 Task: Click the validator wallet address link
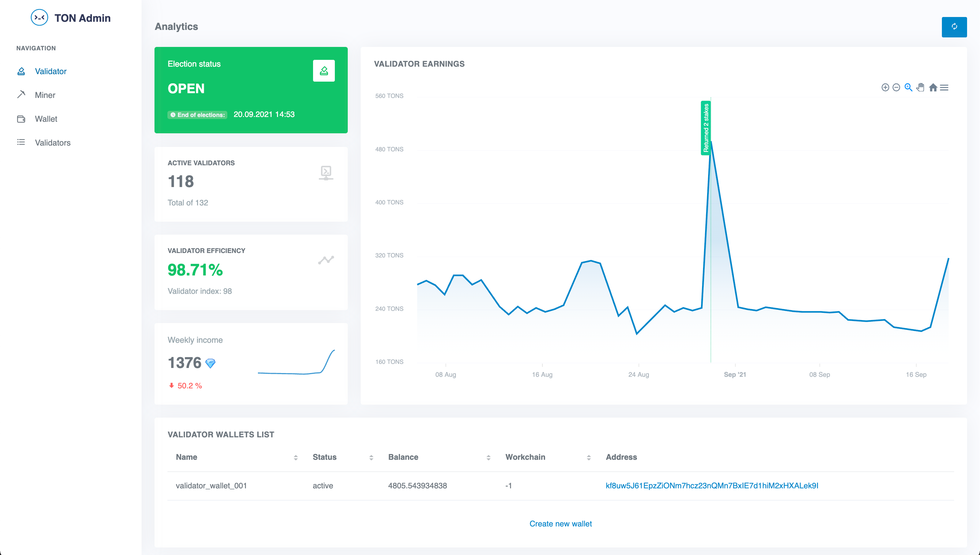point(711,485)
